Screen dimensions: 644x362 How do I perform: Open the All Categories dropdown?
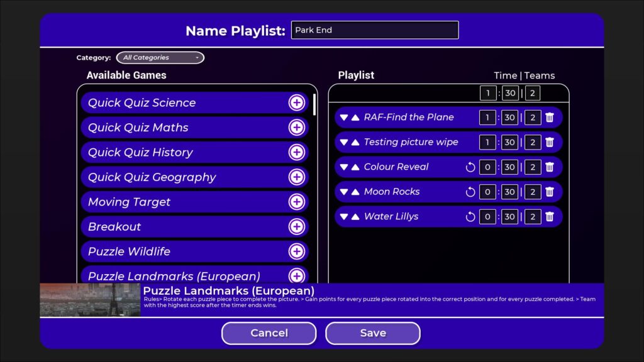click(160, 58)
